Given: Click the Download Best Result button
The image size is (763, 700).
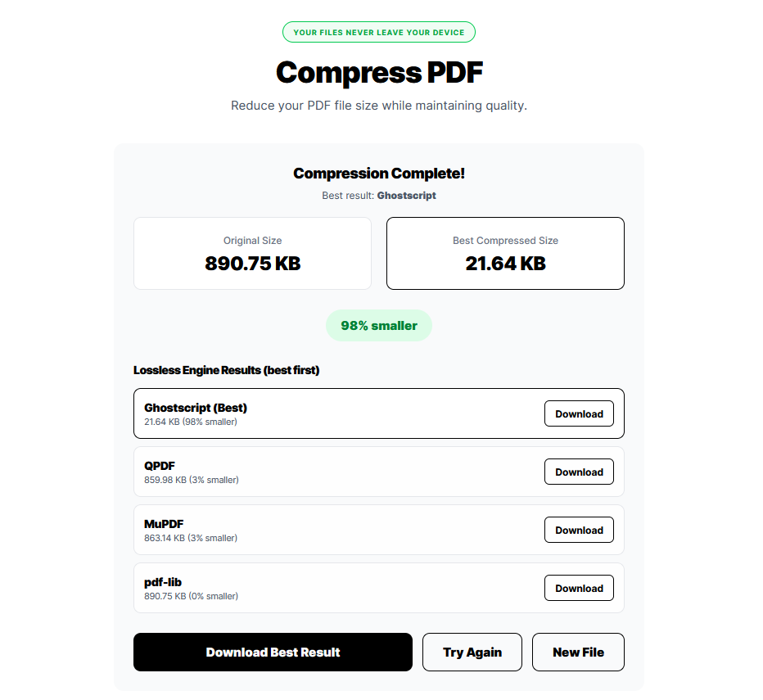Looking at the screenshot, I should tap(273, 652).
